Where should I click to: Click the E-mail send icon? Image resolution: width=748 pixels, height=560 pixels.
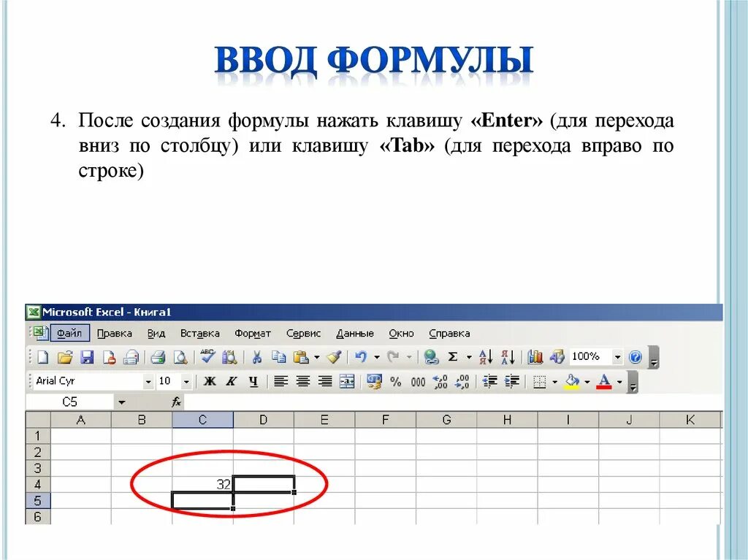pos(131,357)
